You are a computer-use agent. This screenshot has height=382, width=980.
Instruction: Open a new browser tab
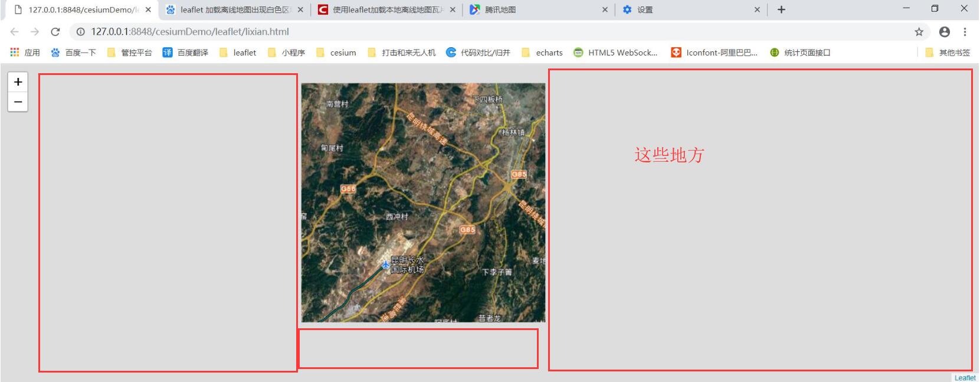coord(781,9)
